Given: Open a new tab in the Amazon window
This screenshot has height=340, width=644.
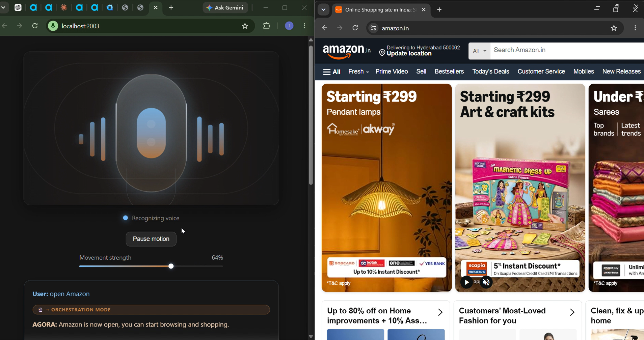Looking at the screenshot, I should click(439, 10).
